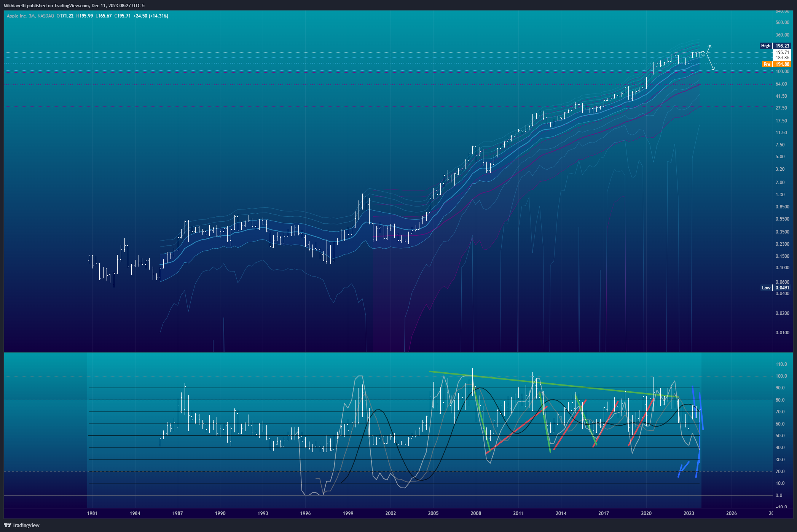Click the 70.0 indicator axis label

[780, 412]
